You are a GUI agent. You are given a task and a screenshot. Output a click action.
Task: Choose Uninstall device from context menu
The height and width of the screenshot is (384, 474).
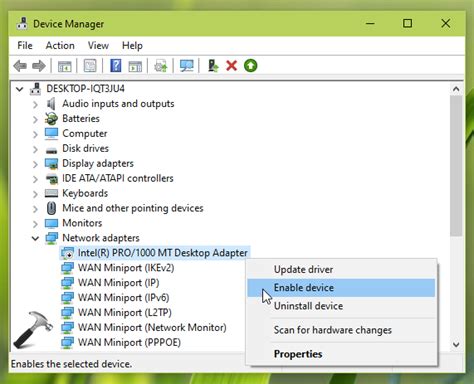(341, 306)
